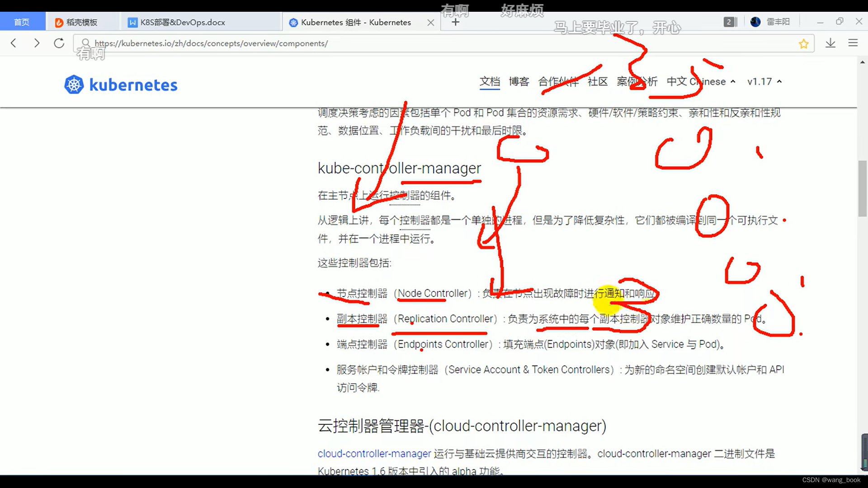868x488 pixels.
Task: Click the Kubernetes logo wheel icon
Action: (x=74, y=84)
